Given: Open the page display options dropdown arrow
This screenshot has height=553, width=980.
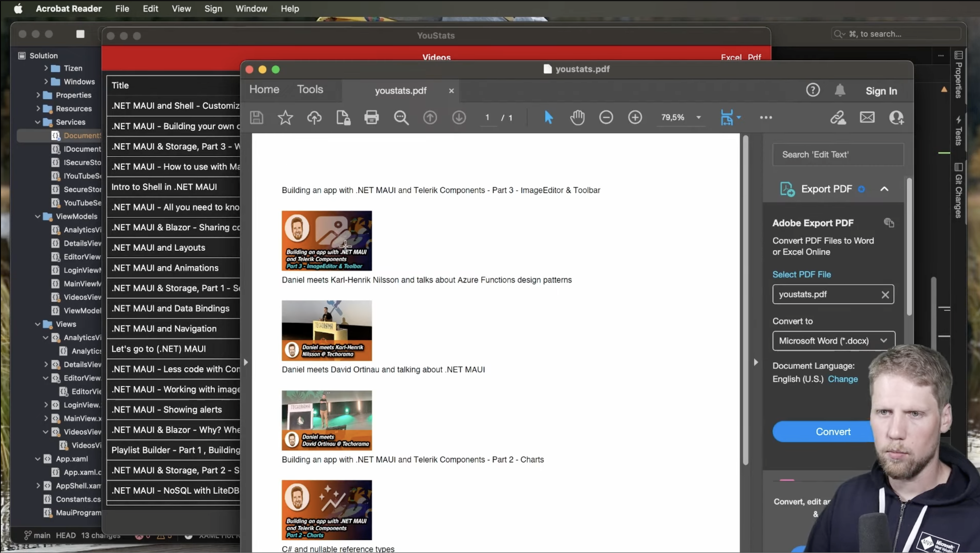Looking at the screenshot, I should tap(739, 117).
